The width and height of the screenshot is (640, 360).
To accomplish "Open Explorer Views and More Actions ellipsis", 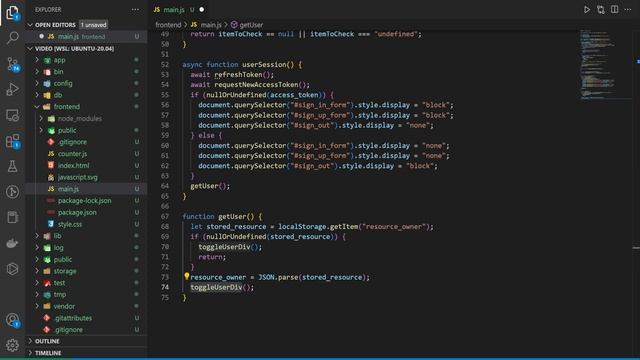I will coord(135,9).
